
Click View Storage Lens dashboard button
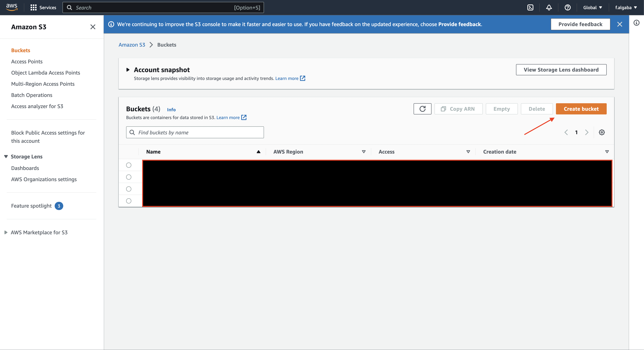tap(561, 70)
